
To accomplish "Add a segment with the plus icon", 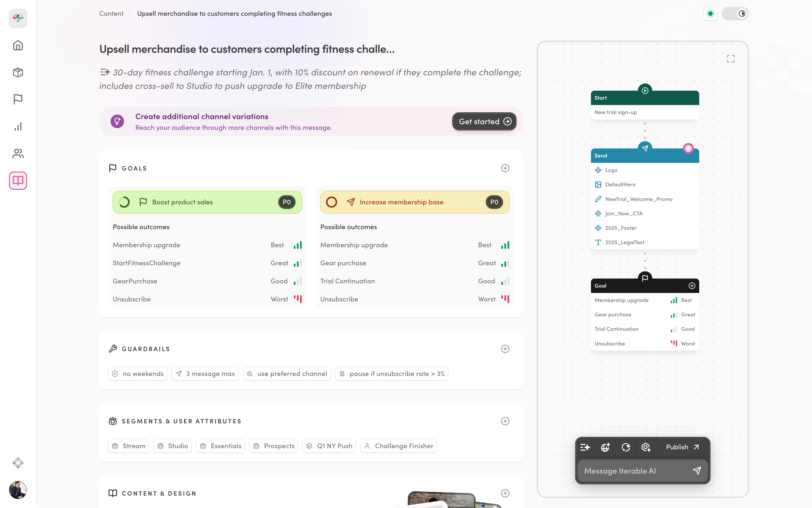I will pyautogui.click(x=505, y=421).
